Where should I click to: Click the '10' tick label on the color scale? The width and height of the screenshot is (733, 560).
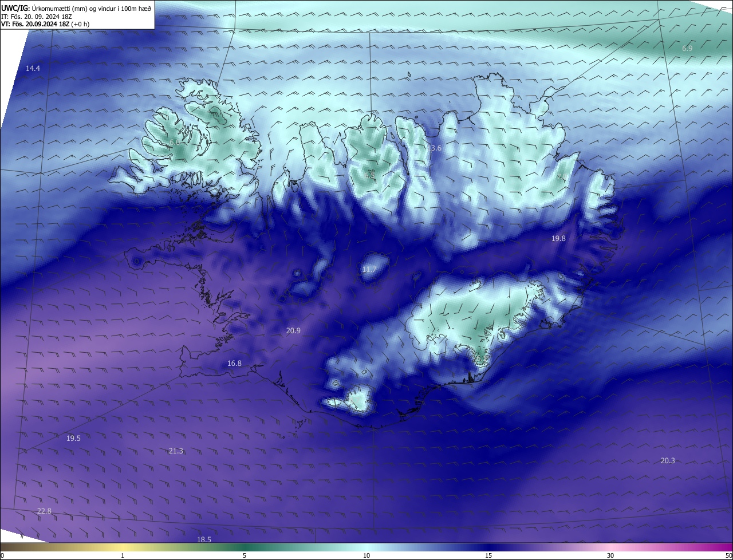366,556
